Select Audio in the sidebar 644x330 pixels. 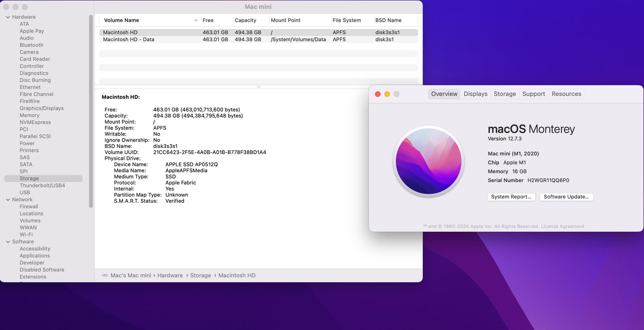pyautogui.click(x=27, y=38)
